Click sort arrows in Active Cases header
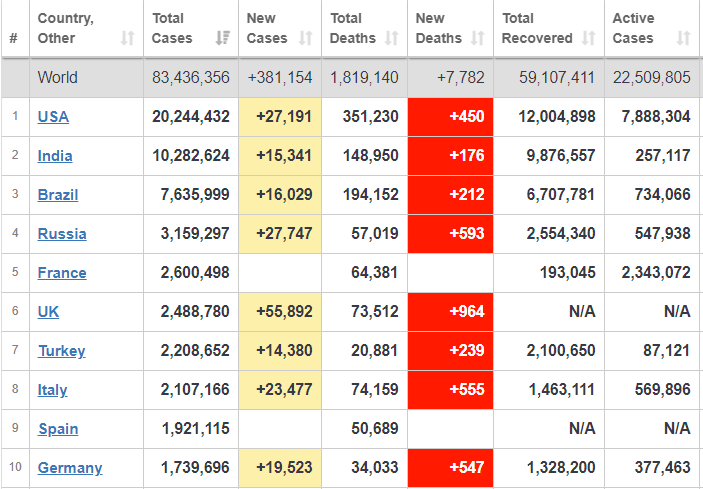 (x=684, y=38)
